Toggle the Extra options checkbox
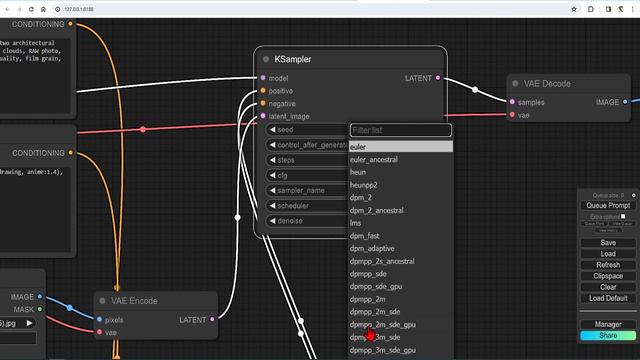Viewport: 640px width, 360px height. pyautogui.click(x=623, y=216)
